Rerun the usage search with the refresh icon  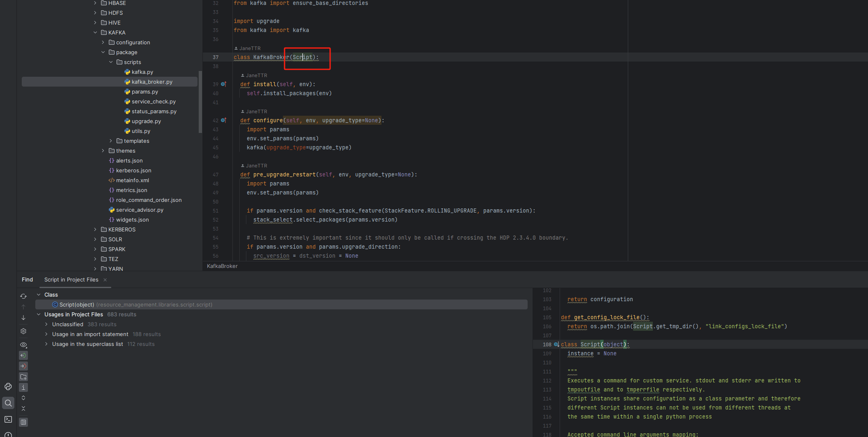[x=23, y=296]
